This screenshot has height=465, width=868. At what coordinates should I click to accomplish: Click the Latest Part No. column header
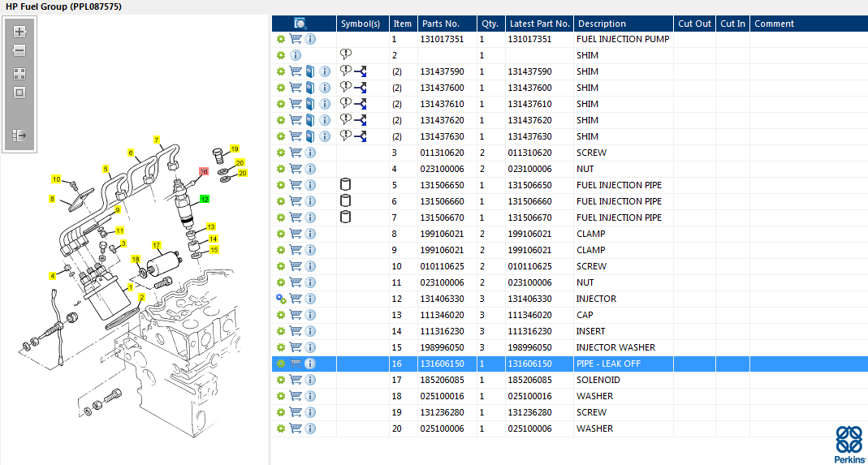click(x=539, y=24)
